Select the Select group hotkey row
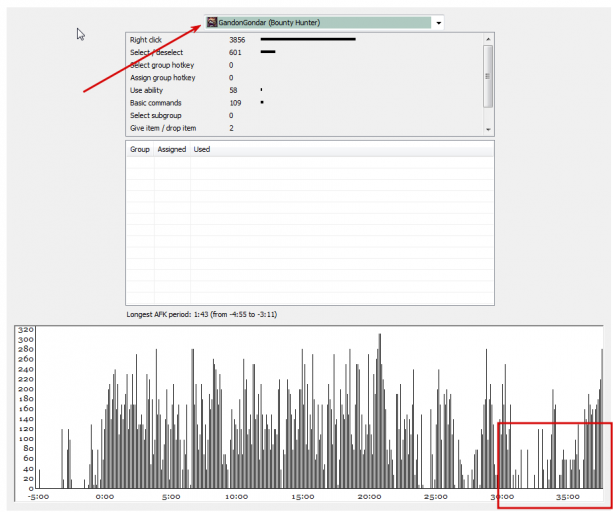The width and height of the screenshot is (613, 512). click(x=305, y=65)
